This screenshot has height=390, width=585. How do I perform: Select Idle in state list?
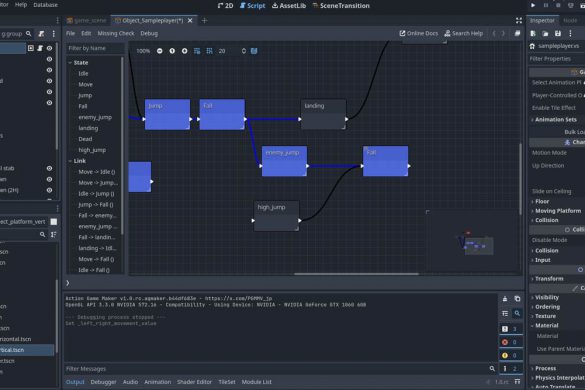[x=83, y=74]
